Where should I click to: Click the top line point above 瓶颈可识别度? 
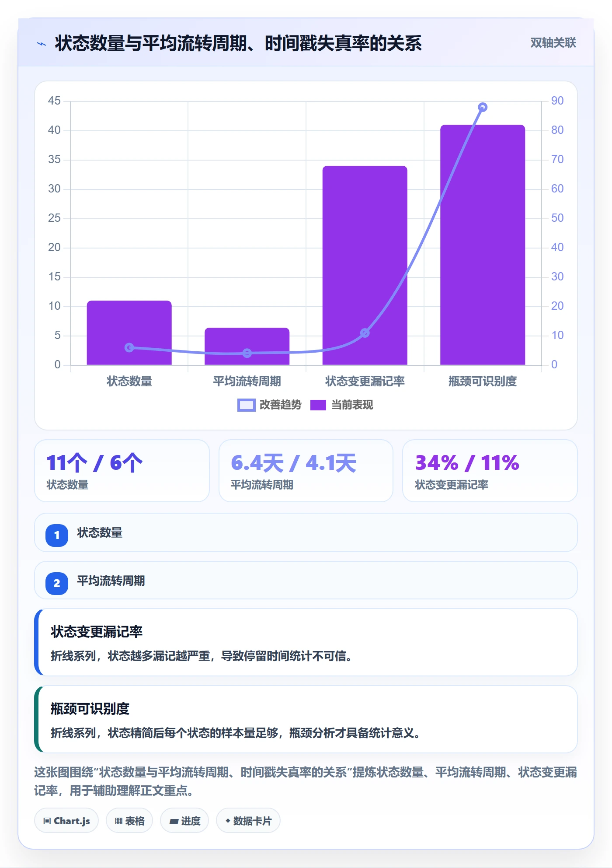(483, 107)
